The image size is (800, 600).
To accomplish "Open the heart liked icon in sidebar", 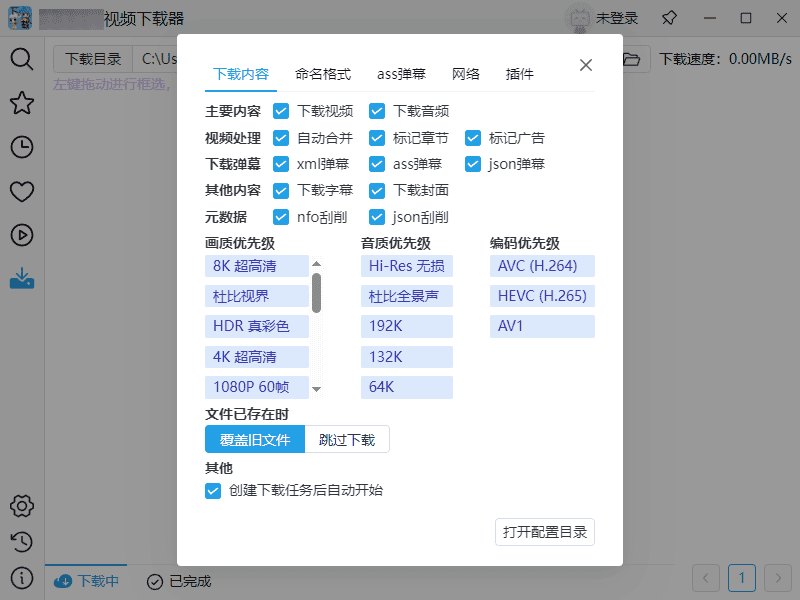I will pyautogui.click(x=22, y=191).
